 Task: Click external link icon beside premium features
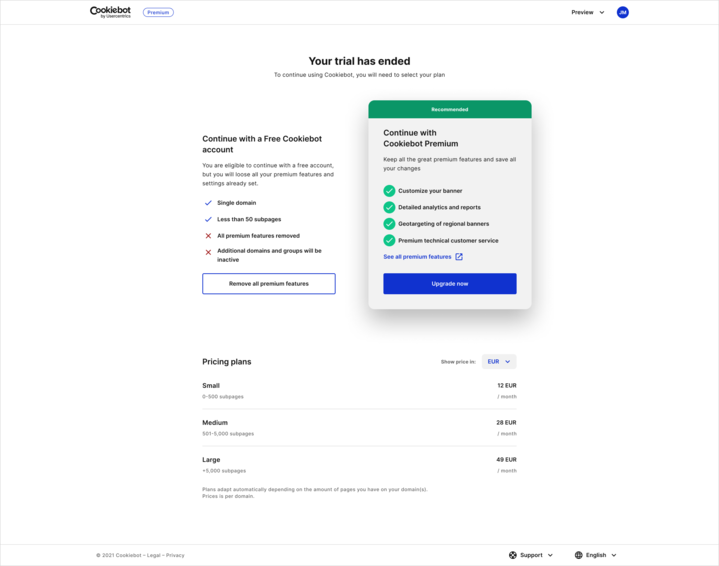(459, 257)
